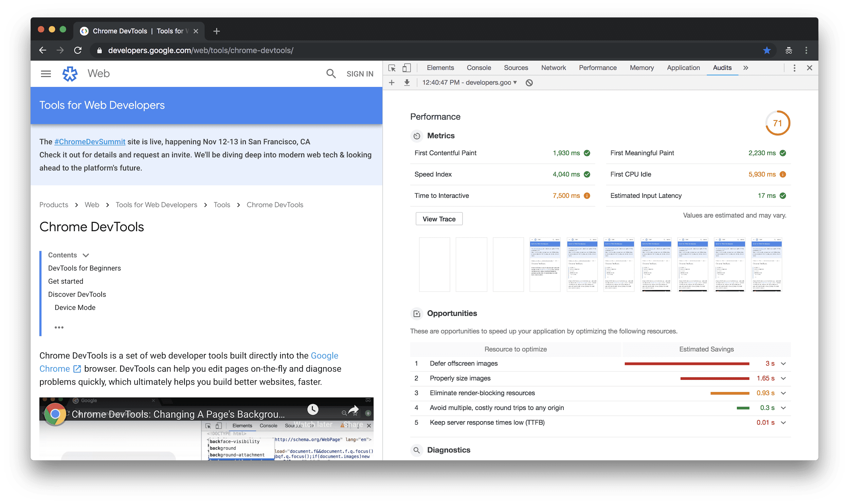This screenshot has width=849, height=504.
Task: Click the download DevTools capture icon
Action: tap(405, 82)
